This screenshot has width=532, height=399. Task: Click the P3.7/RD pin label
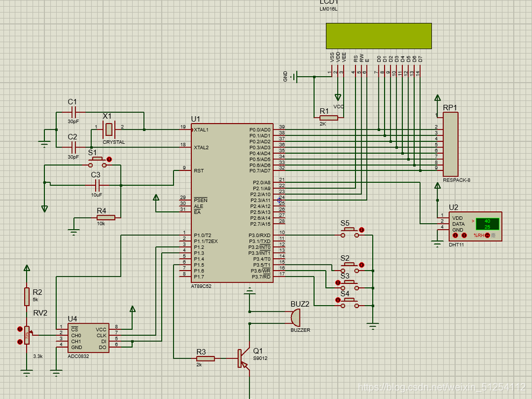[261, 277]
